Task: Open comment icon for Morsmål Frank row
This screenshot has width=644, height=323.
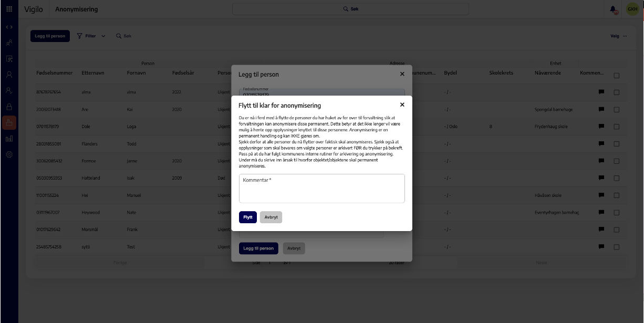Action: point(601,229)
